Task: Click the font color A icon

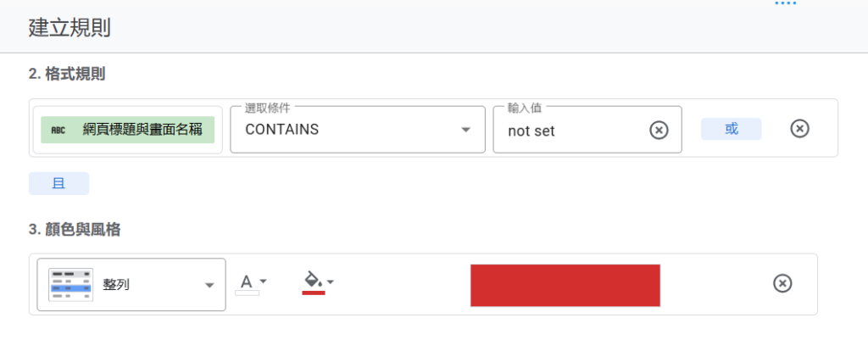Action: pos(247,281)
